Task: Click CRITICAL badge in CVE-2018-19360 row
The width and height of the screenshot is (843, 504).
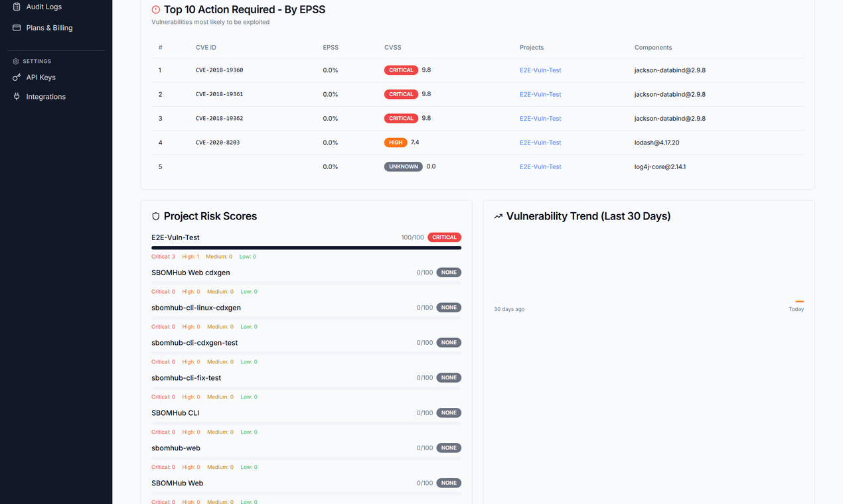Action: (401, 70)
